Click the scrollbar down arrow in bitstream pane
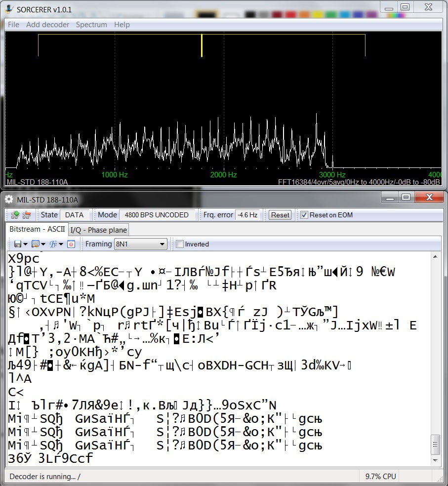Viewport: 448px width, 486px height. (435, 460)
